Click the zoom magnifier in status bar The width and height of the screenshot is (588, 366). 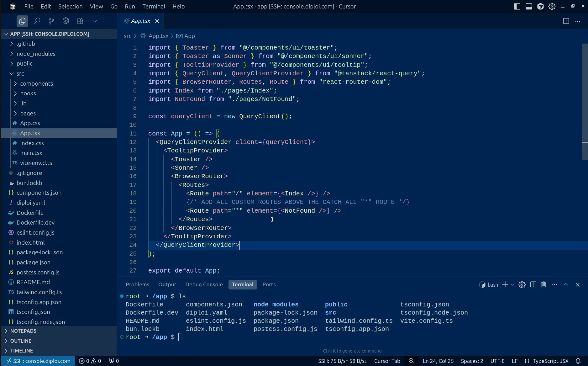[411, 361]
